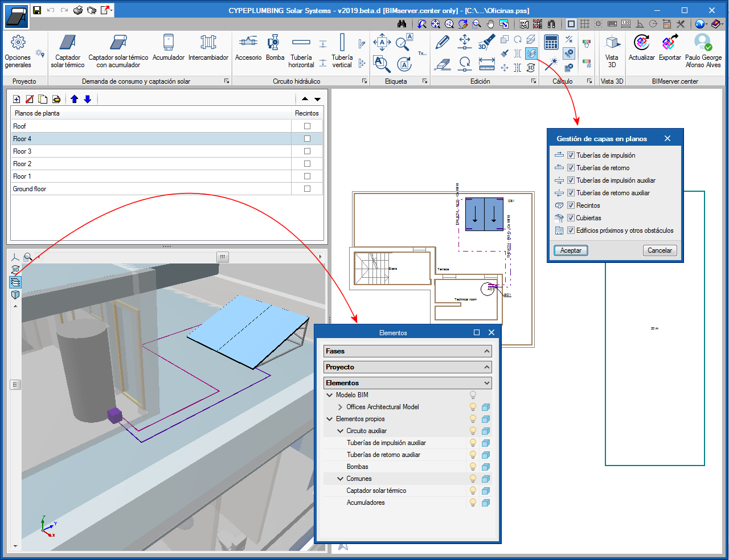Close the Gestión de capas dialog
The image size is (729, 560).
coord(667,138)
